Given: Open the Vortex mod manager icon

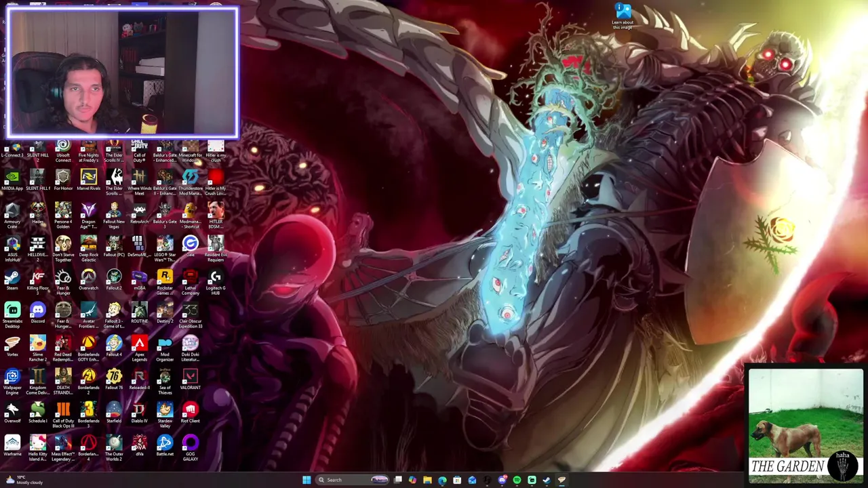Looking at the screenshot, I should point(12,347).
